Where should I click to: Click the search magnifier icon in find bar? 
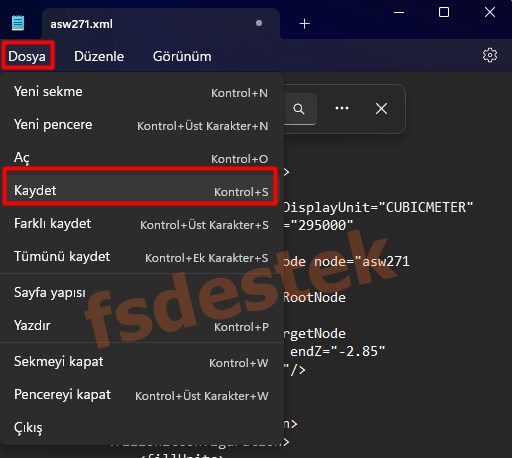coord(299,109)
